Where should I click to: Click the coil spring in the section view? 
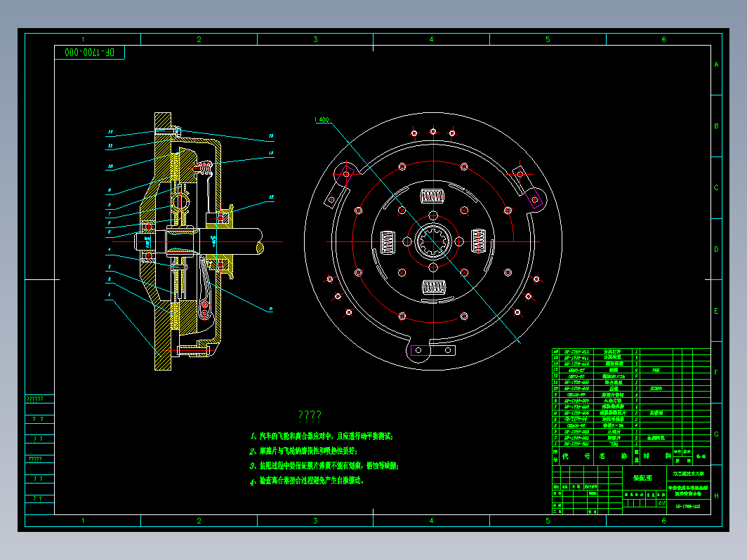[x=205, y=168]
